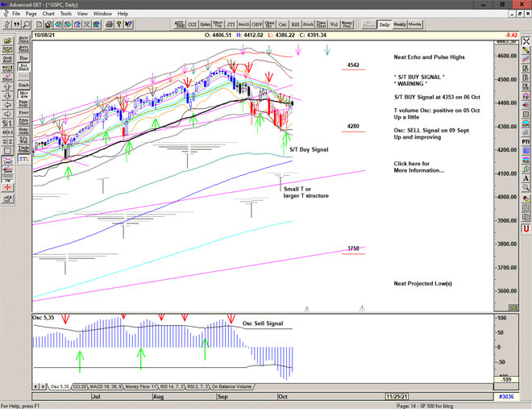Screen dimensions: 532x409
Task: Click the Monthly timeframe button
Action: [x=415, y=25]
